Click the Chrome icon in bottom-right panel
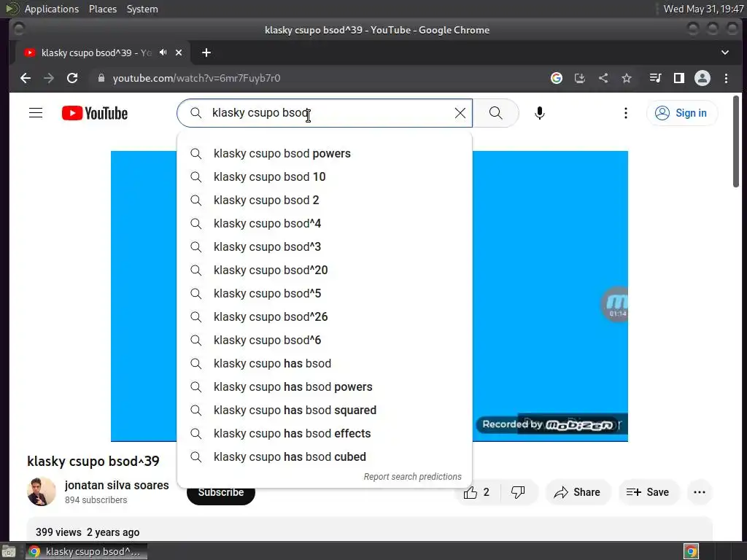The height and width of the screenshot is (560, 747). tap(692, 551)
